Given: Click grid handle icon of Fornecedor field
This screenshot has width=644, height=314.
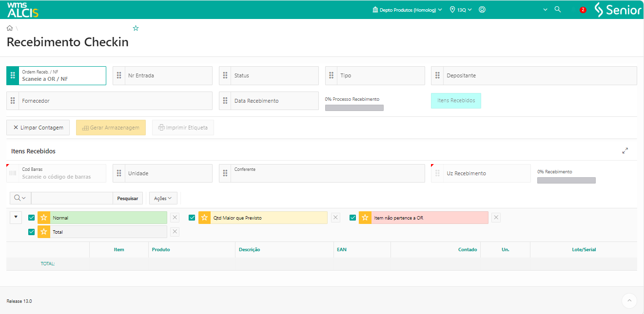Looking at the screenshot, I should pyautogui.click(x=13, y=101).
